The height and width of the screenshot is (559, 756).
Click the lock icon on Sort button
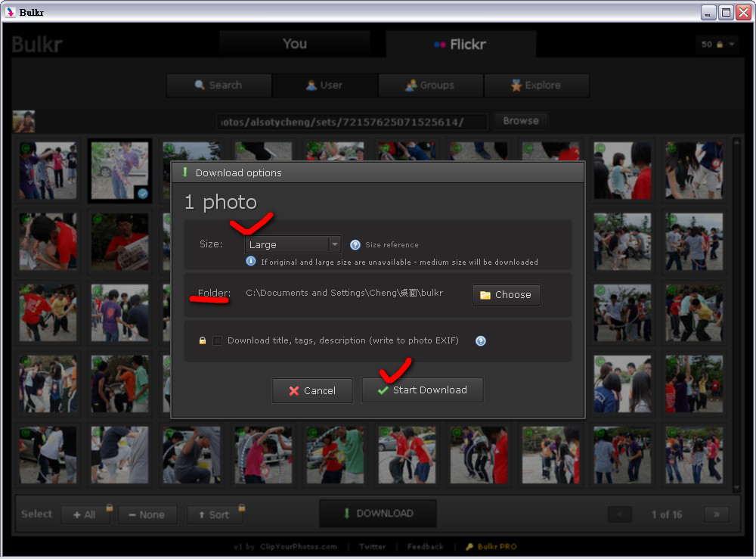click(242, 508)
